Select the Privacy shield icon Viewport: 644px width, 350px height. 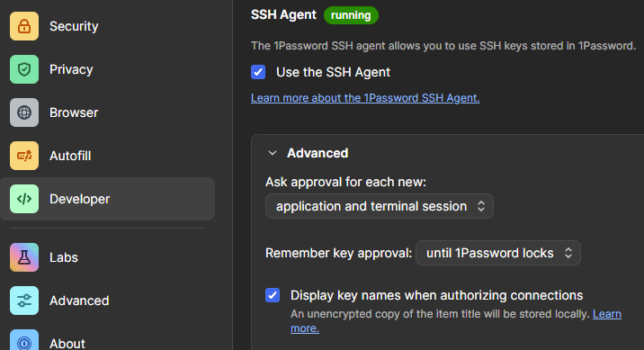[24, 69]
